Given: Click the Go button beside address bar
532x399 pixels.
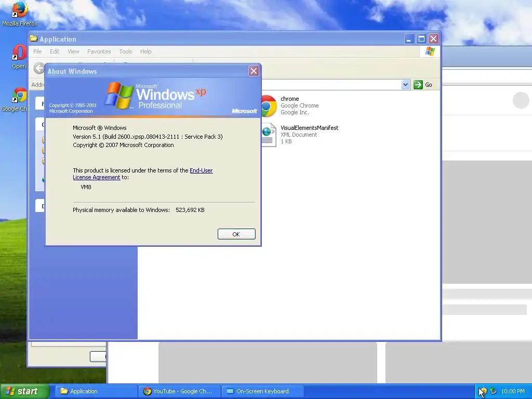Looking at the screenshot, I should click(x=423, y=85).
